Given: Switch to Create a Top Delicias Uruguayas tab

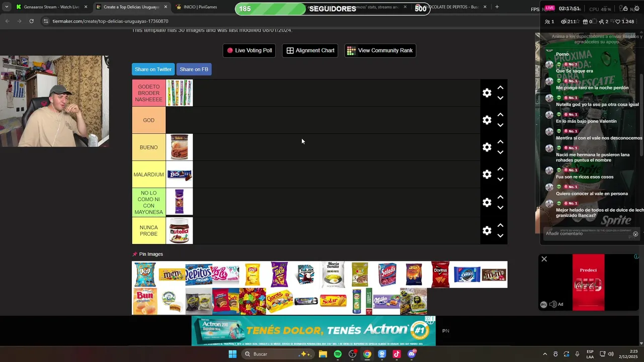Looking at the screenshot, I should pyautogui.click(x=132, y=7).
